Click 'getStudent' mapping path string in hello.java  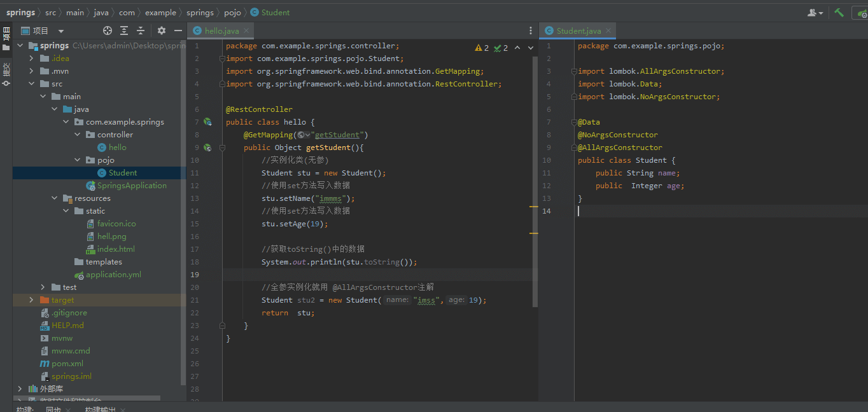(339, 135)
